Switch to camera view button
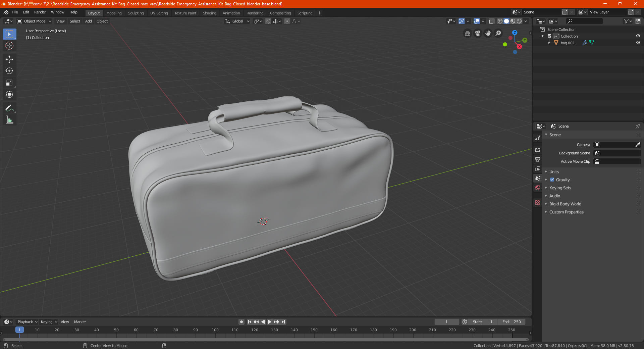 (478, 33)
